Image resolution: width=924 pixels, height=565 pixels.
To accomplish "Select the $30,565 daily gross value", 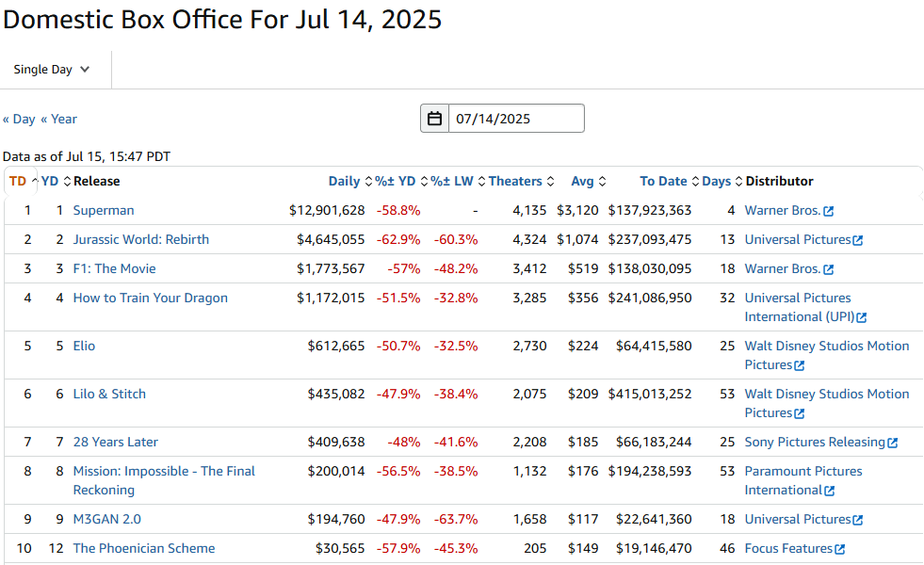I will coord(340,548).
